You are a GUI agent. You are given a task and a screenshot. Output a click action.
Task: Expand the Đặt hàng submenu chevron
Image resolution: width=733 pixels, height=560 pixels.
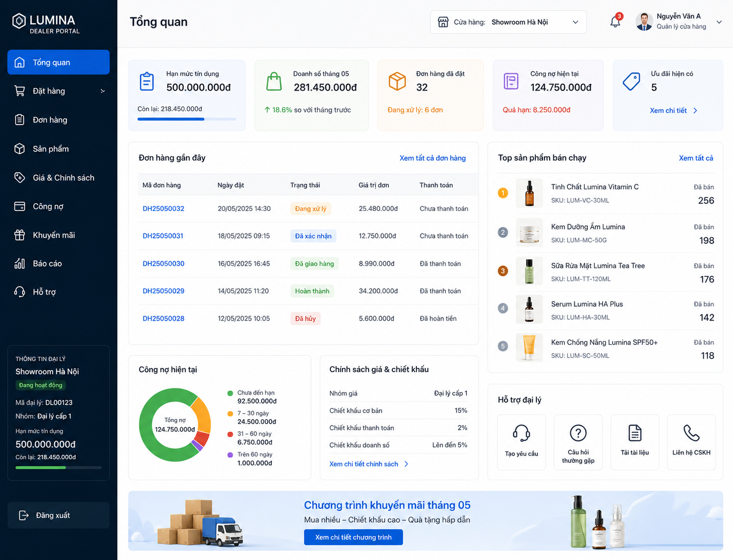103,91
